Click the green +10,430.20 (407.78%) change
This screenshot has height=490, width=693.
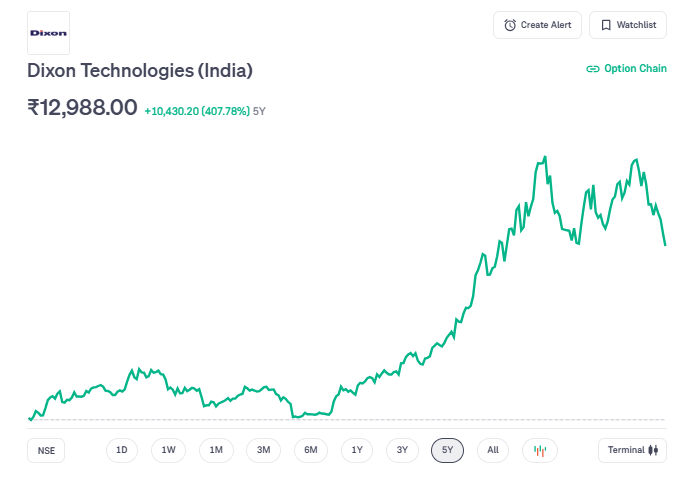196,111
